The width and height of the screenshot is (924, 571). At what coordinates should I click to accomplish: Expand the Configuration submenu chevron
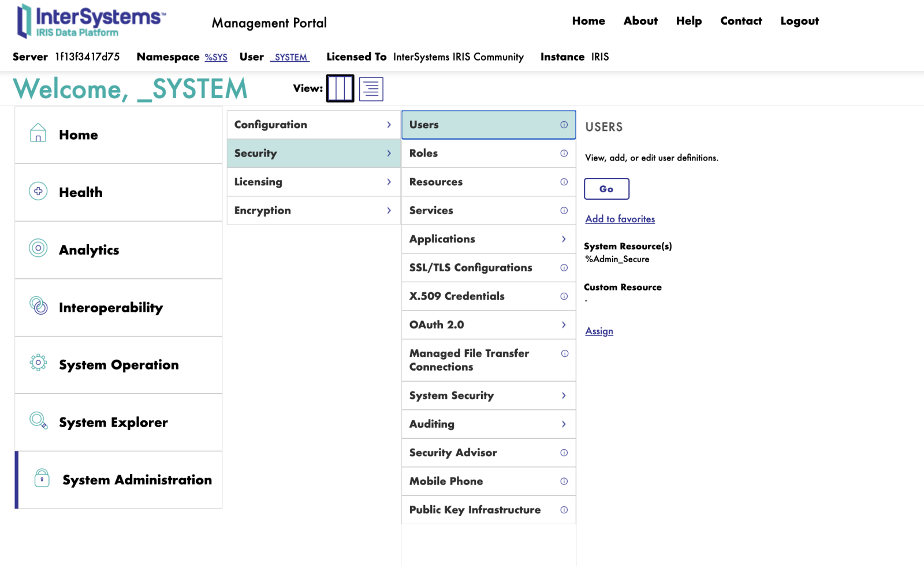[389, 125]
